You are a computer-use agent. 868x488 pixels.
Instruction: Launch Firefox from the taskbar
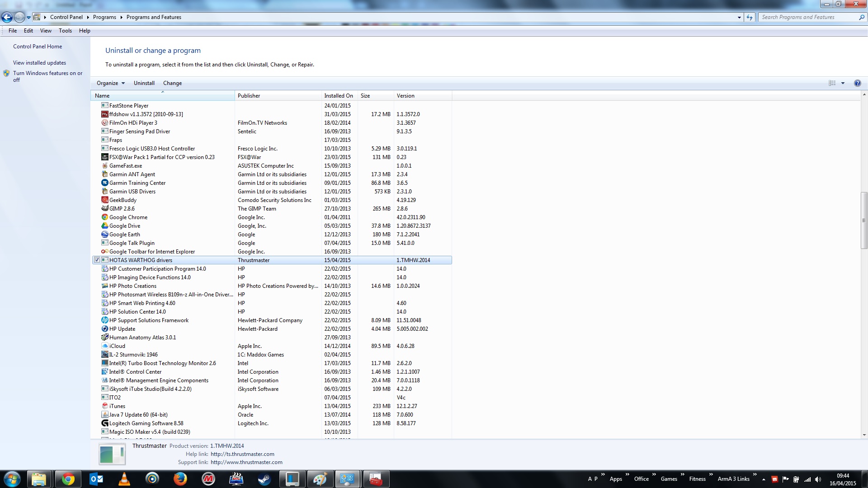point(180,479)
